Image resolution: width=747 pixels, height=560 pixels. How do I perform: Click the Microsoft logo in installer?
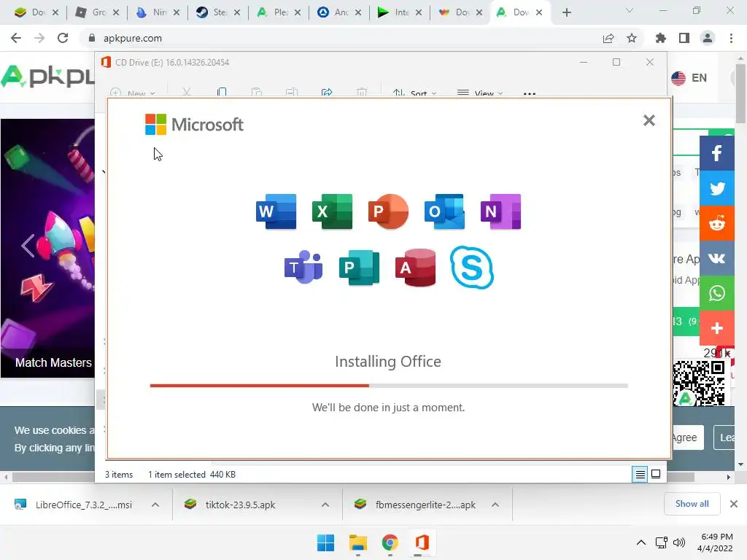click(194, 124)
